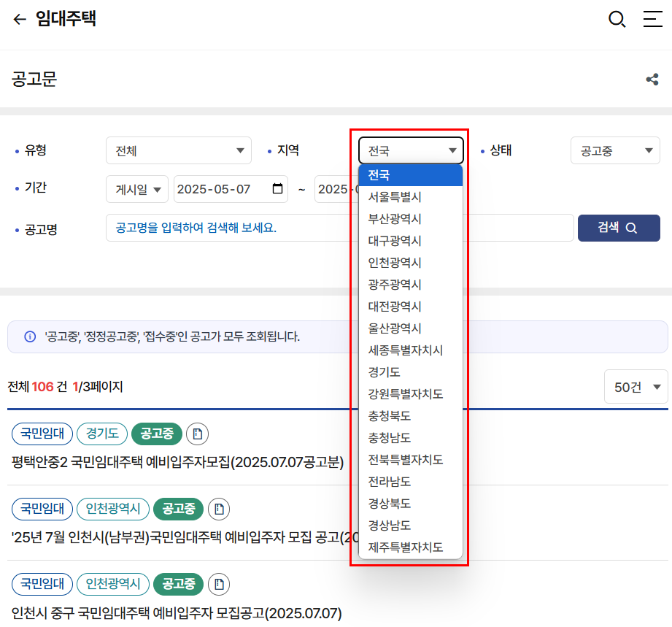This screenshot has width=672, height=627.
Task: Click the info icon in the notice banner
Action: [x=30, y=336]
